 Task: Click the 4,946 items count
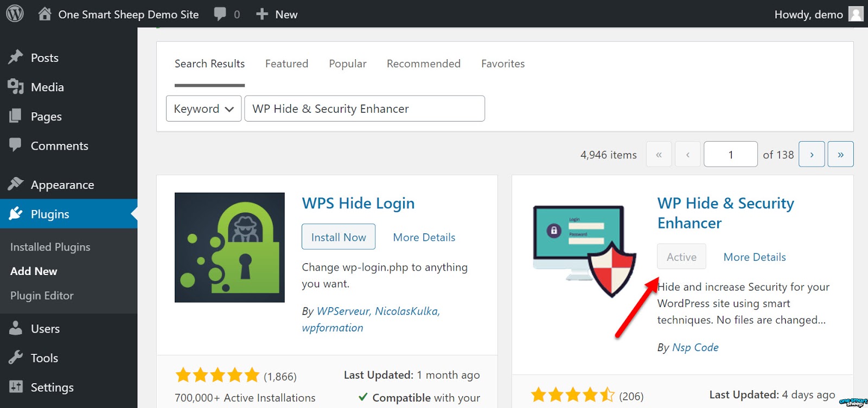tap(608, 155)
